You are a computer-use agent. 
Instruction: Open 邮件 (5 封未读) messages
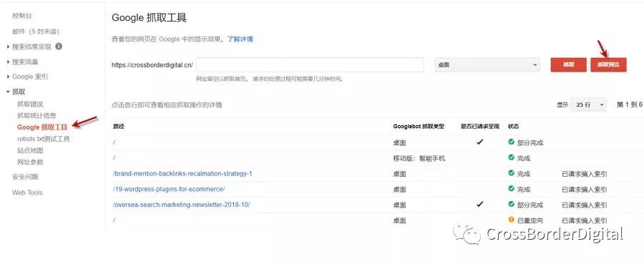click(x=36, y=31)
